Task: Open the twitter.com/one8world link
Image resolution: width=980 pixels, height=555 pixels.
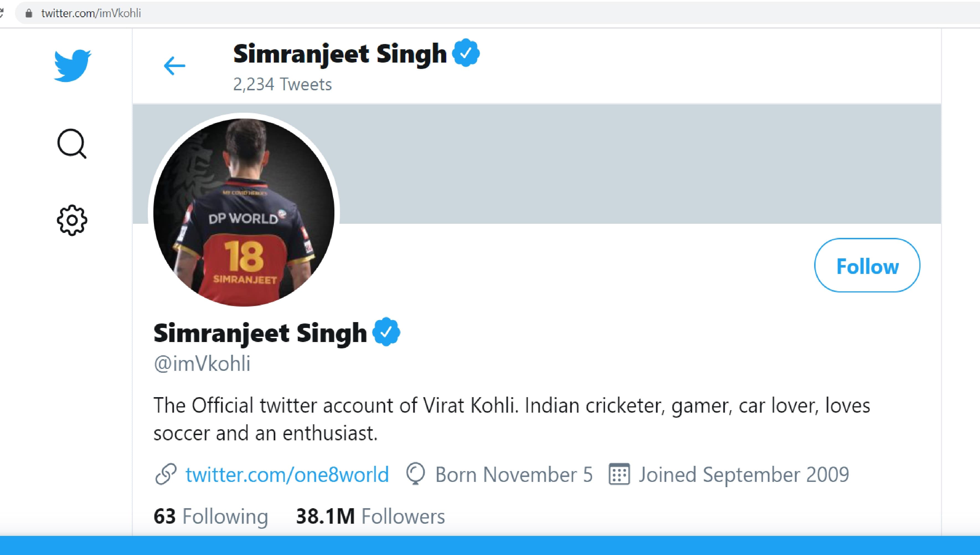Action: pyautogui.click(x=287, y=475)
